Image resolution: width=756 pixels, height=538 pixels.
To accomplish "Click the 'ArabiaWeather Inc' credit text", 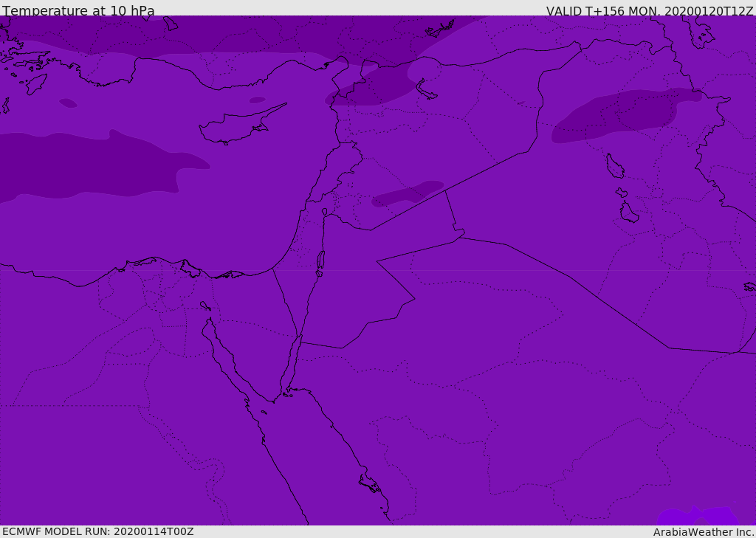I will point(704,532).
